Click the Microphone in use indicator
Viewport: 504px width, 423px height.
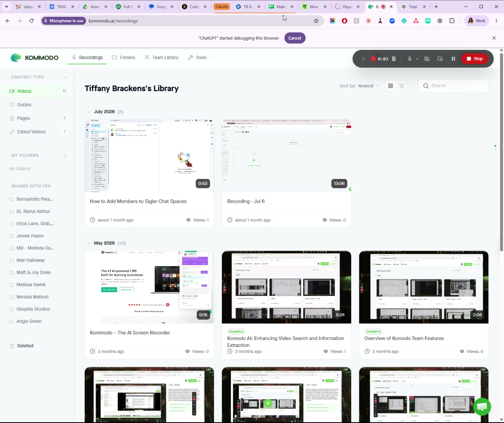tap(64, 21)
